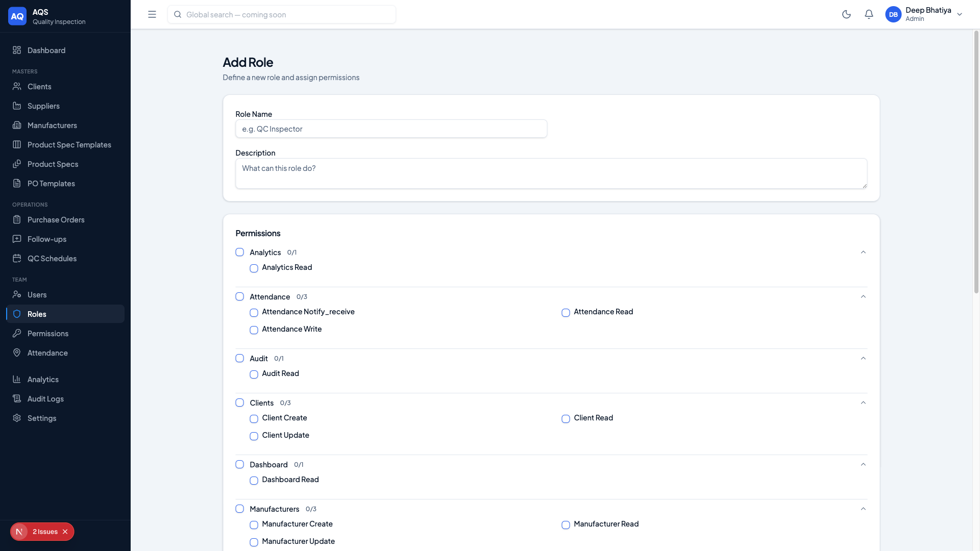Click into the Description text area
Image resolution: width=980 pixels, height=551 pixels.
(x=551, y=173)
